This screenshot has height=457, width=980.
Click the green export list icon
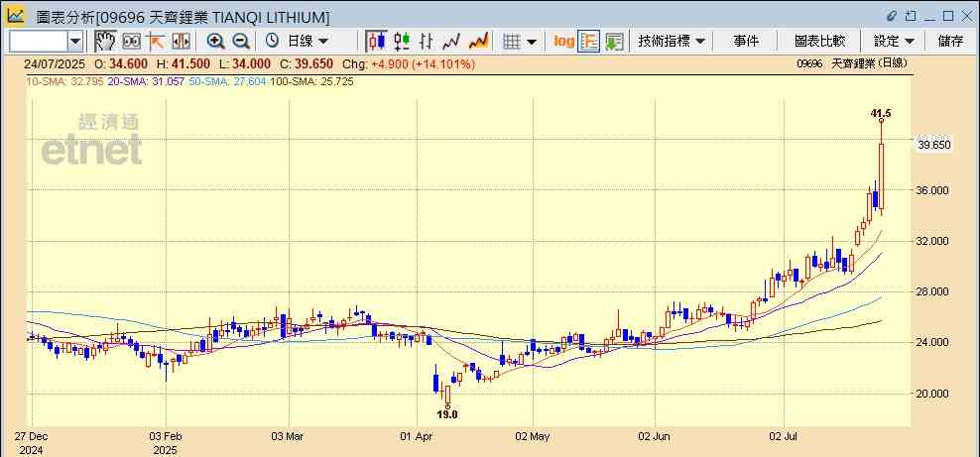[x=614, y=42]
